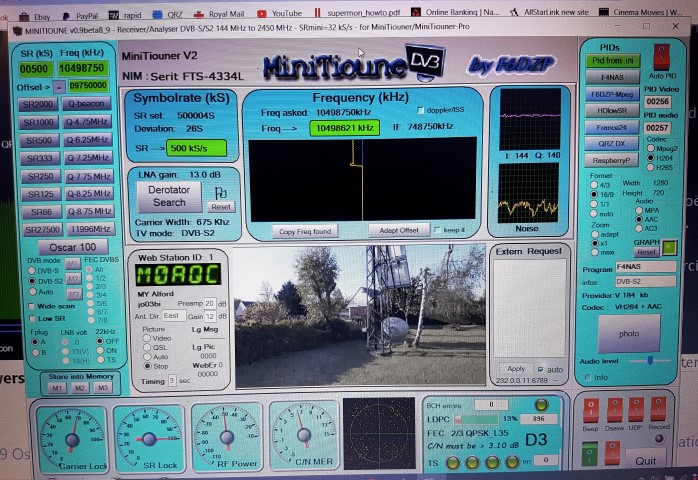Click the derotator icon above Reset

221,192
